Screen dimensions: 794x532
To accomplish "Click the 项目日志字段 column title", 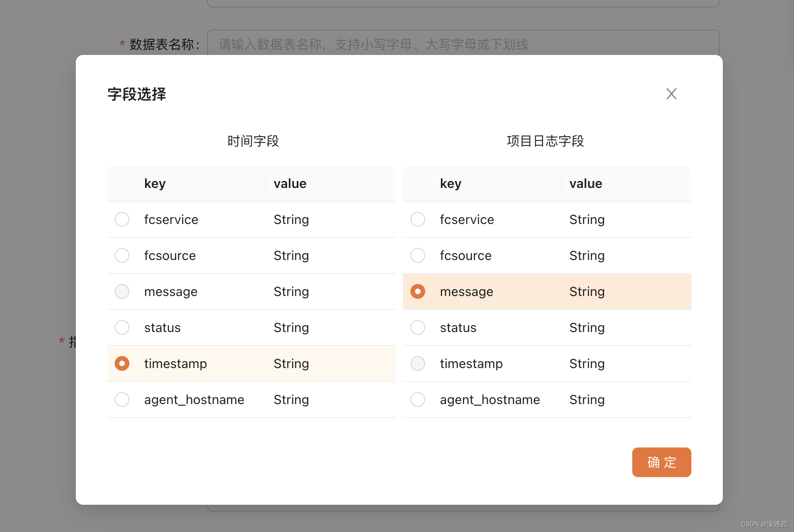I will click(x=546, y=141).
